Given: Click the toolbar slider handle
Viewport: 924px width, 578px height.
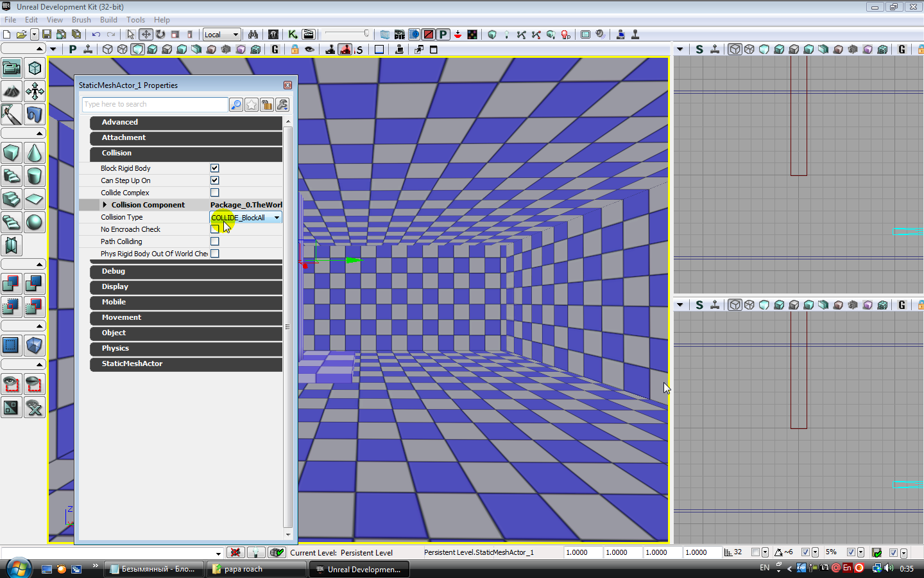Looking at the screenshot, I should tap(366, 33).
